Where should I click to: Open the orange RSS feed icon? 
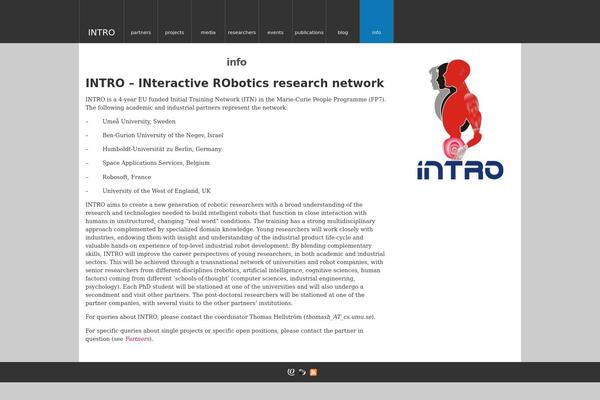tap(313, 372)
